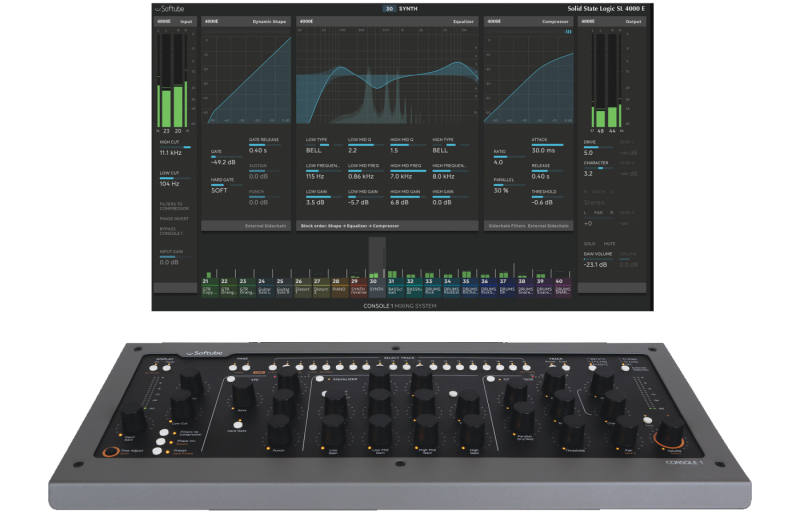Open the Input section 4000E header
Image resolution: width=800 pixels, height=513 pixels.
coord(174,21)
